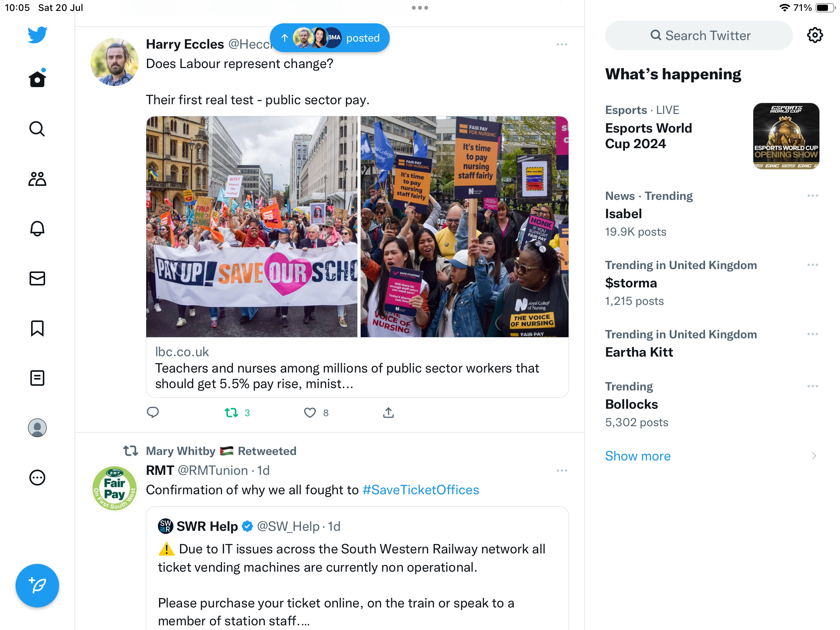
Task: Open the Eartha Kitt trending topic
Action: tap(639, 352)
